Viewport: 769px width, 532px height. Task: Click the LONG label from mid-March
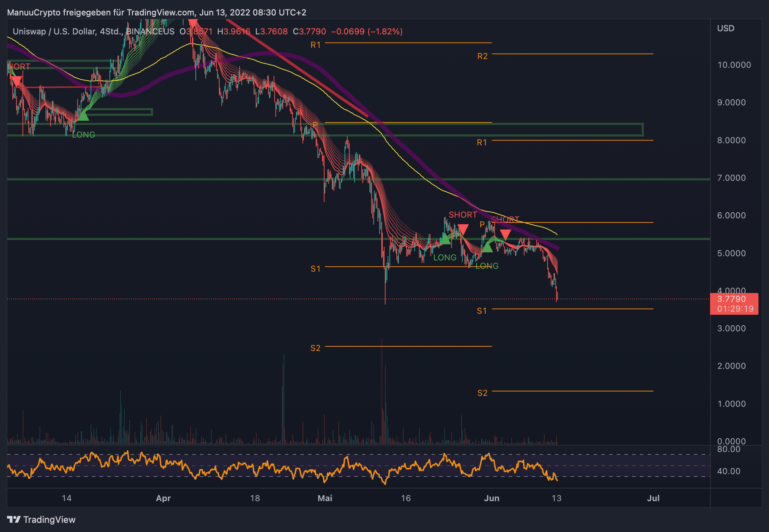pos(83,135)
